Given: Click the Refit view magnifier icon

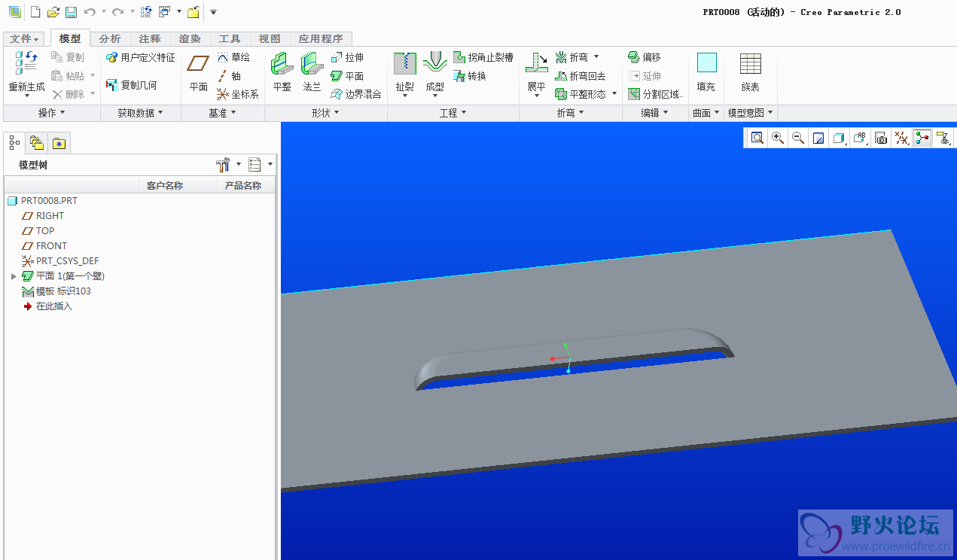Looking at the screenshot, I should (x=757, y=138).
